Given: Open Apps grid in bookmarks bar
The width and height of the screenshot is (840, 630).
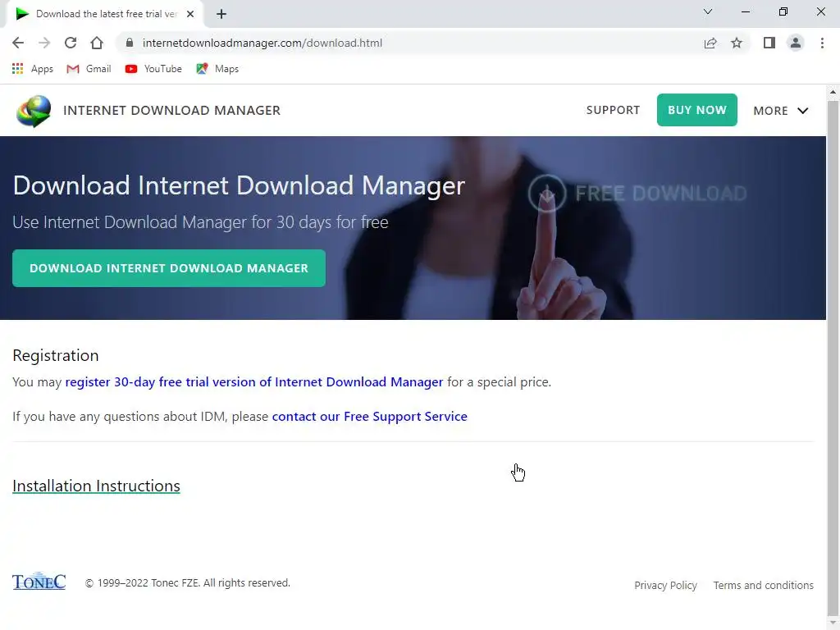Looking at the screenshot, I should (32, 69).
